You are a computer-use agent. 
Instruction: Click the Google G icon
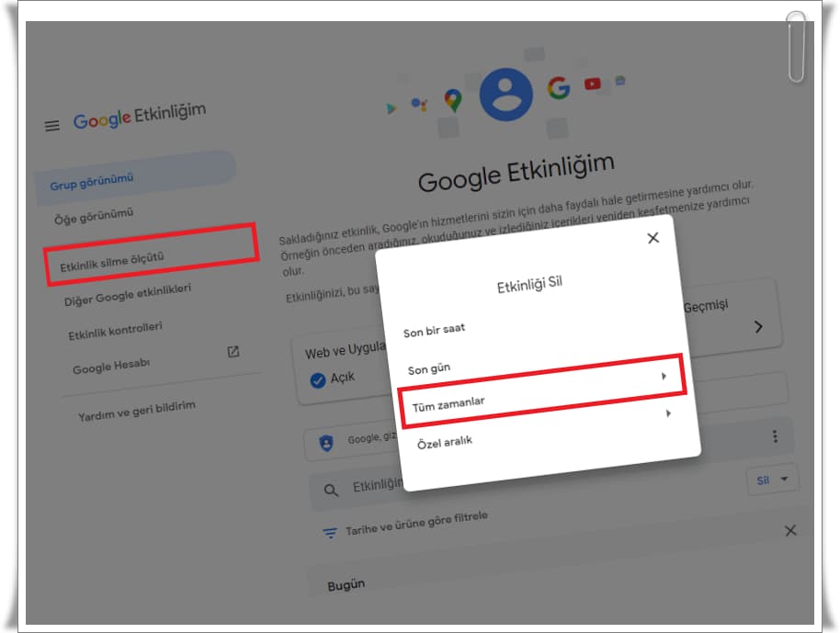pos(558,88)
